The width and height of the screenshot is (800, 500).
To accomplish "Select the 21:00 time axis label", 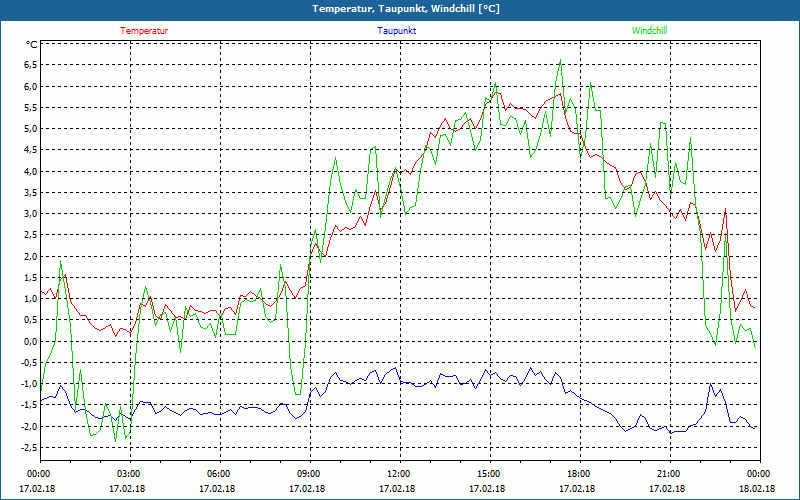I will tap(668, 473).
